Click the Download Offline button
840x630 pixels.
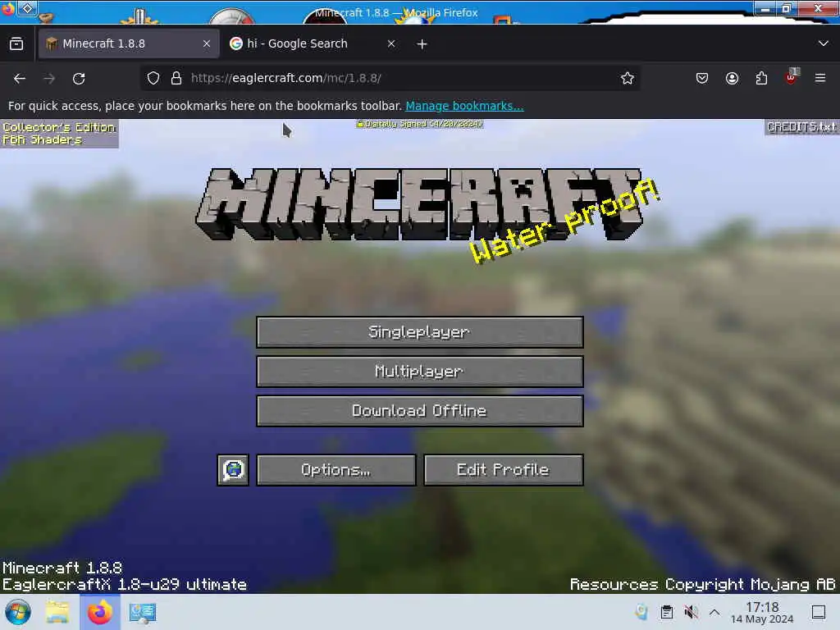(419, 411)
